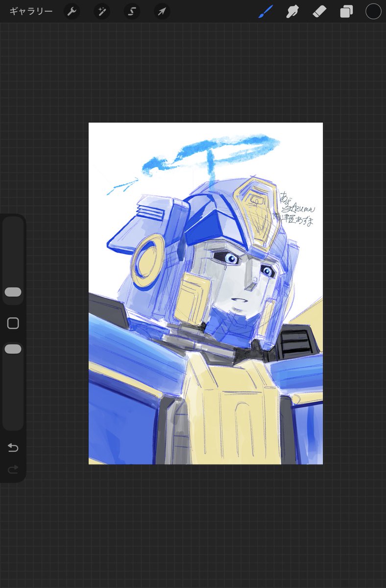Open the Actions wrench menu
Screen dimensions: 386x588
[x=72, y=11]
